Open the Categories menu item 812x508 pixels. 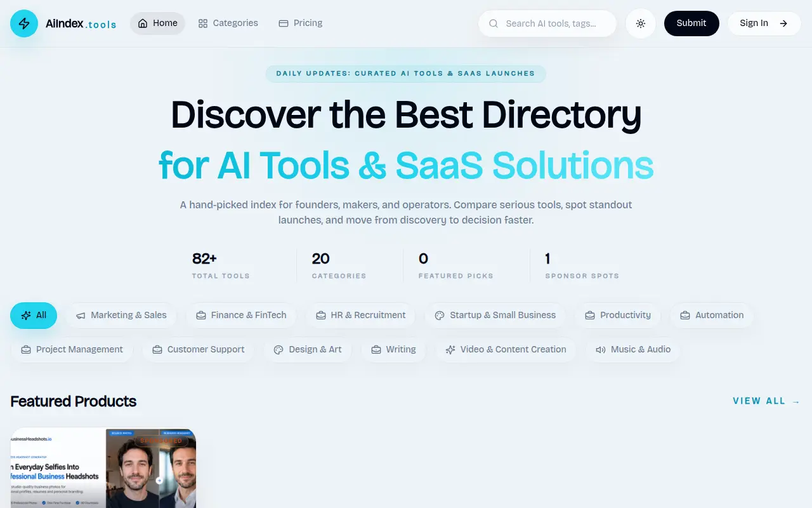pos(228,23)
